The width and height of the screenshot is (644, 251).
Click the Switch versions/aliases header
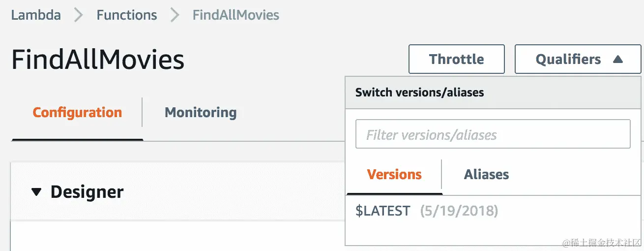point(419,92)
